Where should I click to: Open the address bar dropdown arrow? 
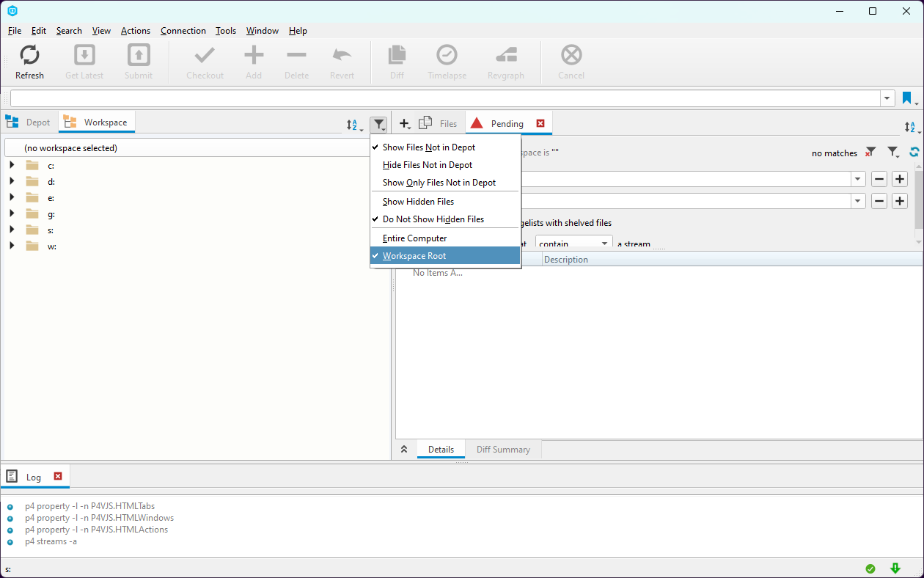point(887,98)
